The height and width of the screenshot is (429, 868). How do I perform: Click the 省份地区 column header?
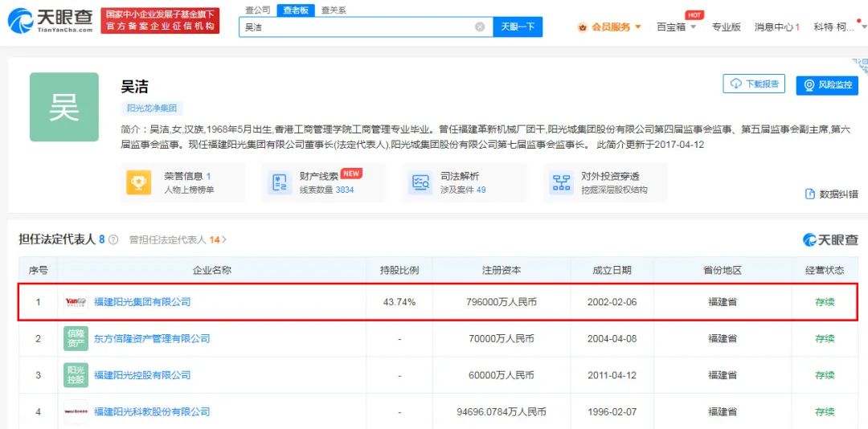(x=723, y=270)
